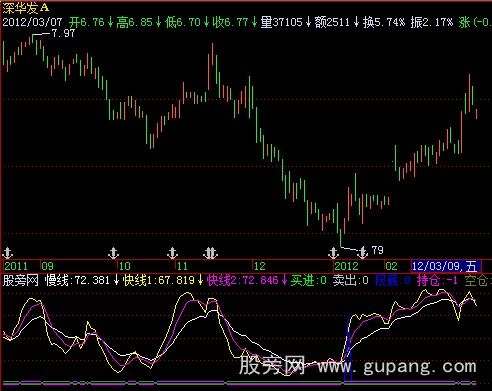
Task: Click the closing price 收6.77
Action: point(230,22)
